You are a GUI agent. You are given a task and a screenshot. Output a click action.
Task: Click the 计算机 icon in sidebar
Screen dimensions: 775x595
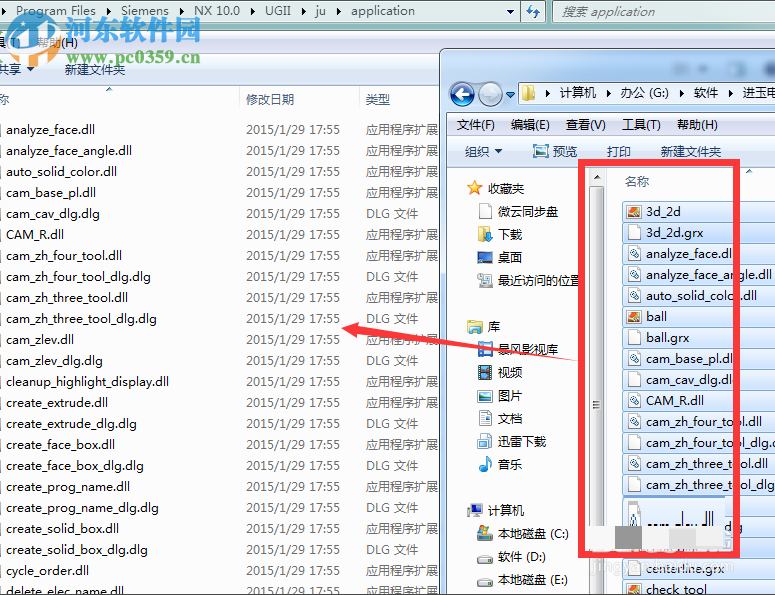point(474,510)
